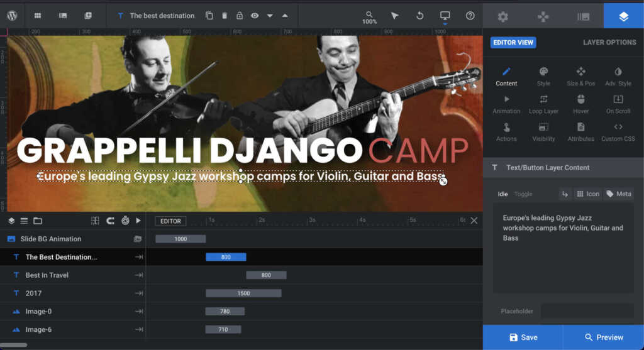Open the slider modules grid icon
This screenshot has width=644, height=350.
click(37, 16)
